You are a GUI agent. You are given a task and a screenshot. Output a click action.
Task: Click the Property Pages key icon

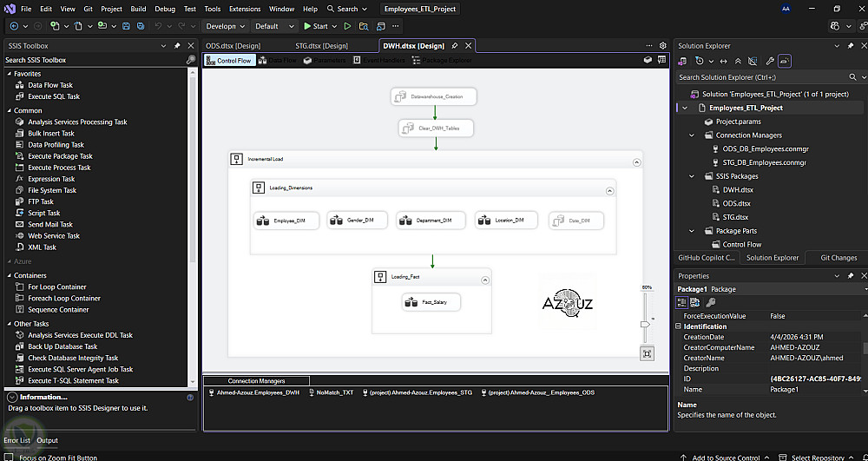(x=710, y=302)
